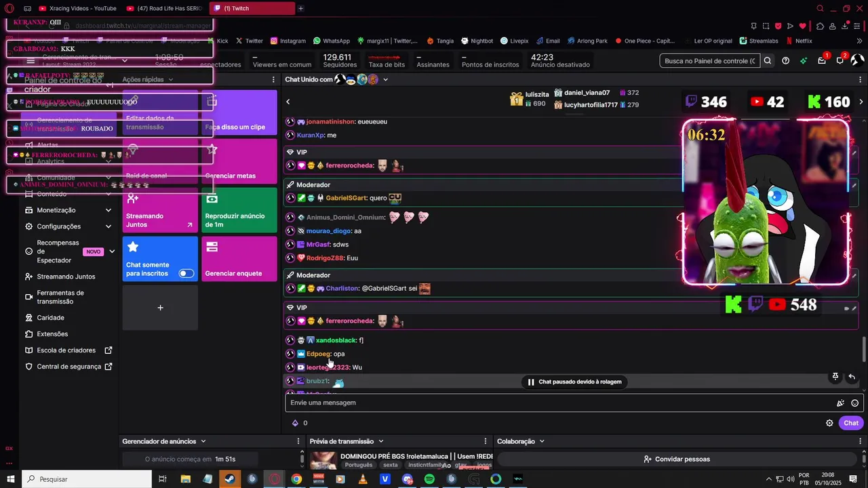Click Chat pausado devido à rolagem bar
This screenshot has width=868, height=488.
[575, 382]
